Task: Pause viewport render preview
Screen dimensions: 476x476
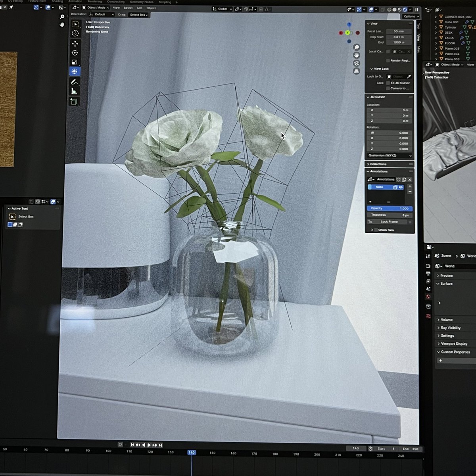Action: (x=416, y=10)
